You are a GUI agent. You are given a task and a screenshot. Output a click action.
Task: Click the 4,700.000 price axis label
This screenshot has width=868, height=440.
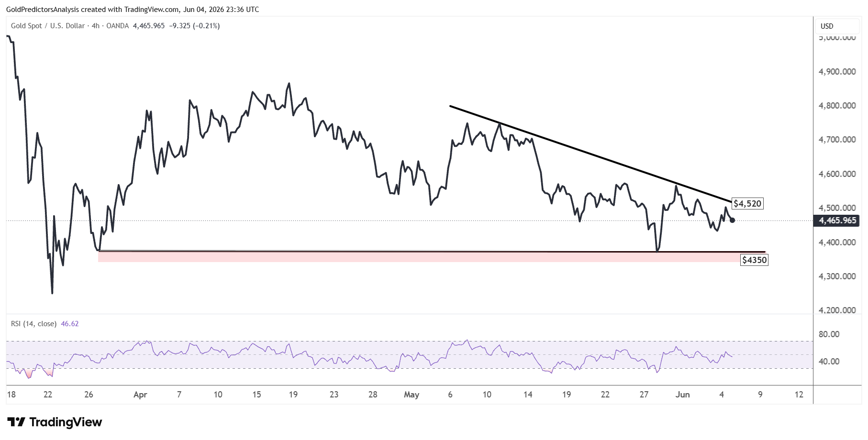[837, 140]
